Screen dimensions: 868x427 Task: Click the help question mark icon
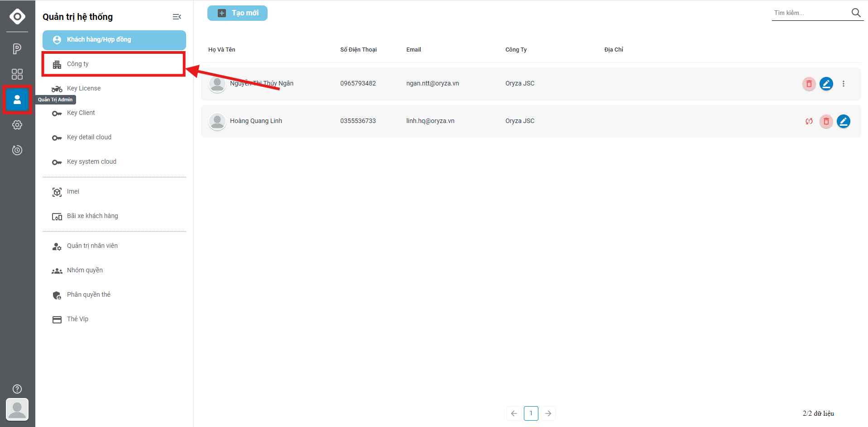pyautogui.click(x=17, y=389)
